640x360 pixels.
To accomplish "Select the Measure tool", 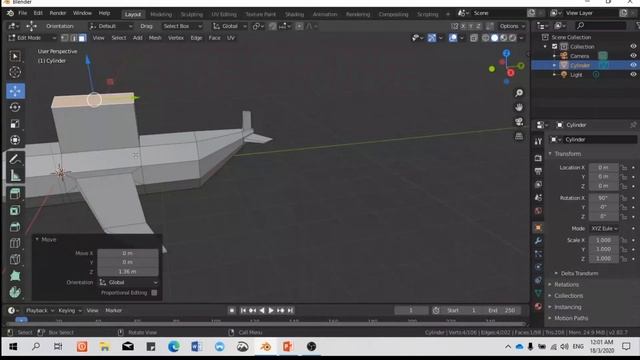I will [15, 176].
